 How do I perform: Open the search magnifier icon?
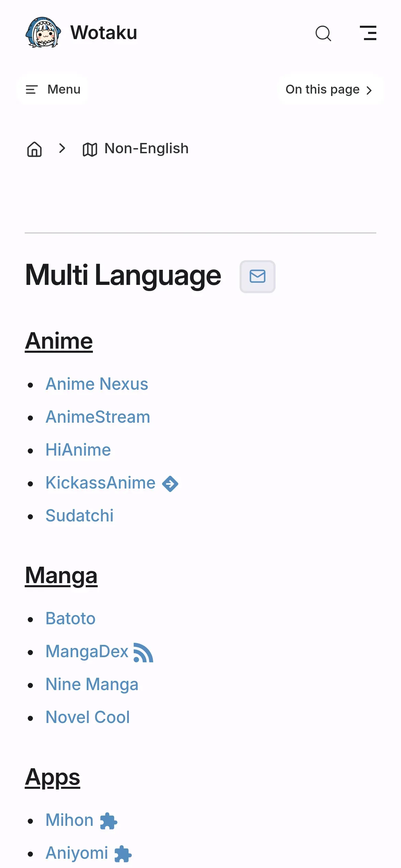coord(323,33)
